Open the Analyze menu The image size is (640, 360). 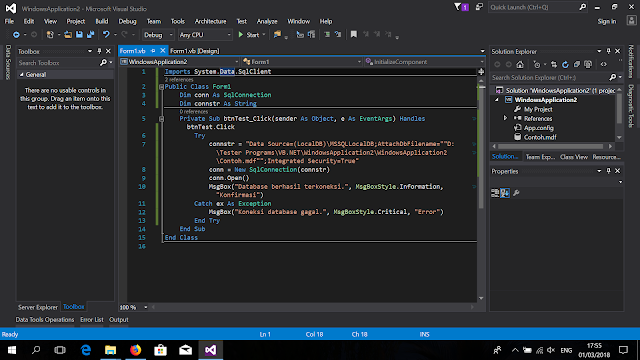267,21
